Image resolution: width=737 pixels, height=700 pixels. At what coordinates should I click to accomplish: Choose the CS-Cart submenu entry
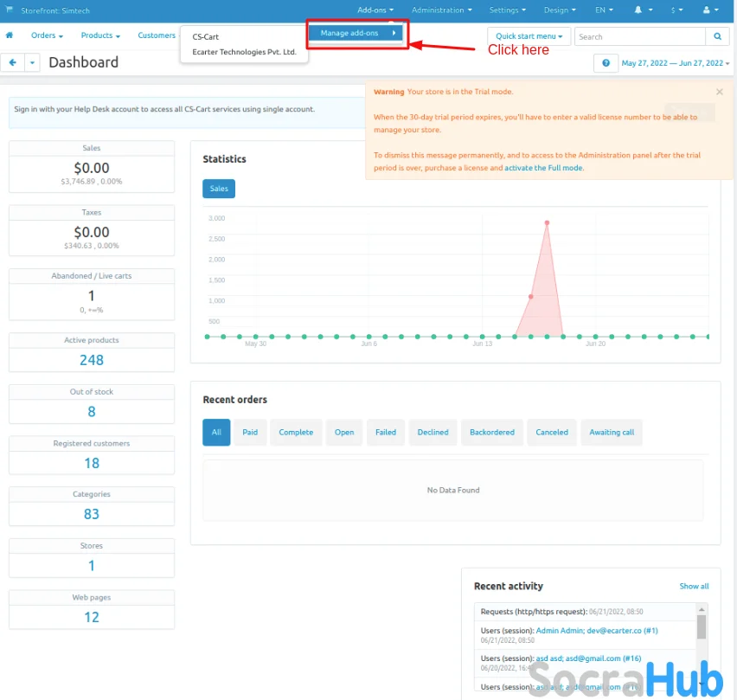pos(205,37)
